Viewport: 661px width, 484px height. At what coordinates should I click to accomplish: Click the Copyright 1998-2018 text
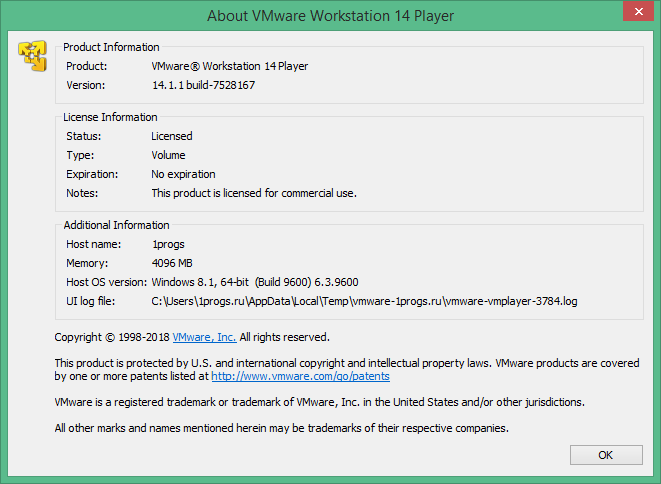pyautogui.click(x=112, y=337)
